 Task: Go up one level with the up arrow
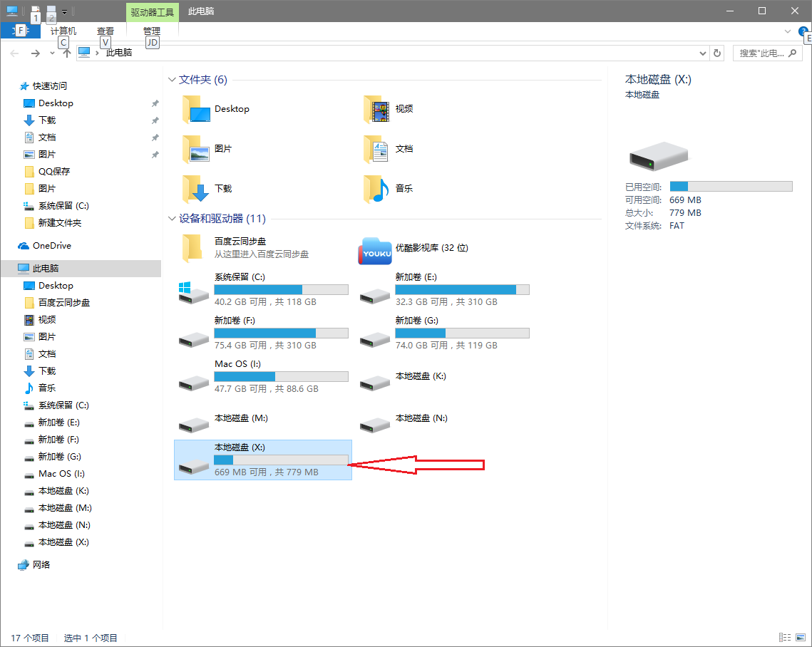(66, 53)
